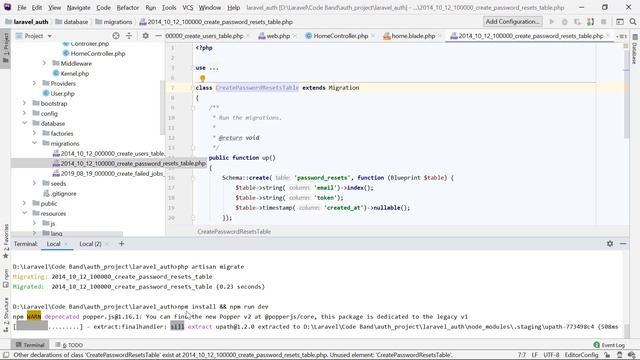Click the 7:7 cursor position indicator
This screenshot has height=360, width=640.
point(522,355)
